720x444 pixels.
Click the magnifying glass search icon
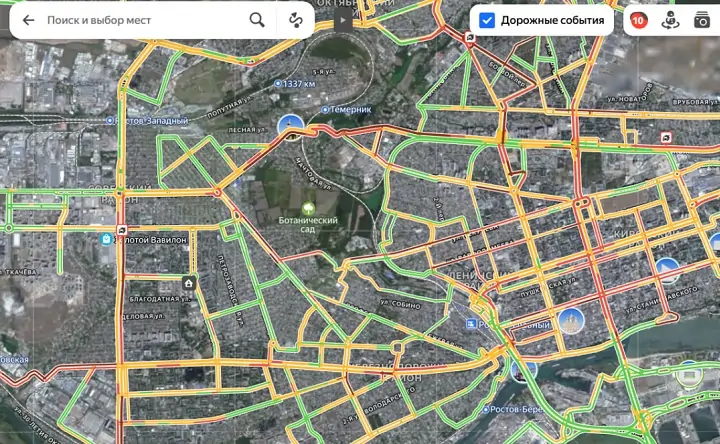pyautogui.click(x=257, y=20)
